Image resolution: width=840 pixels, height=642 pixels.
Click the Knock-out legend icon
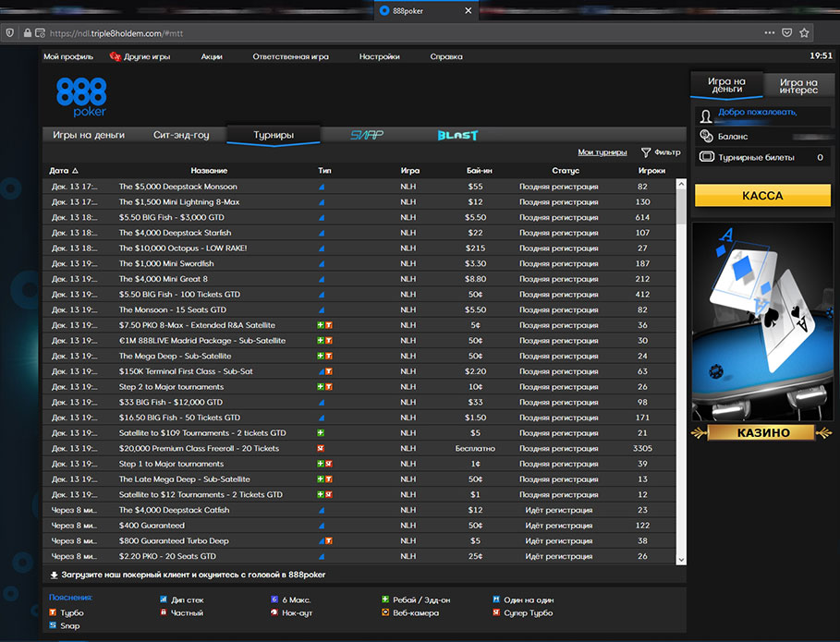tap(274, 612)
